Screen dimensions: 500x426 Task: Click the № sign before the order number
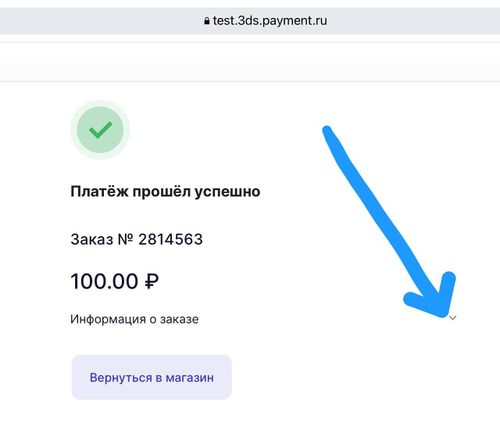[x=125, y=239]
